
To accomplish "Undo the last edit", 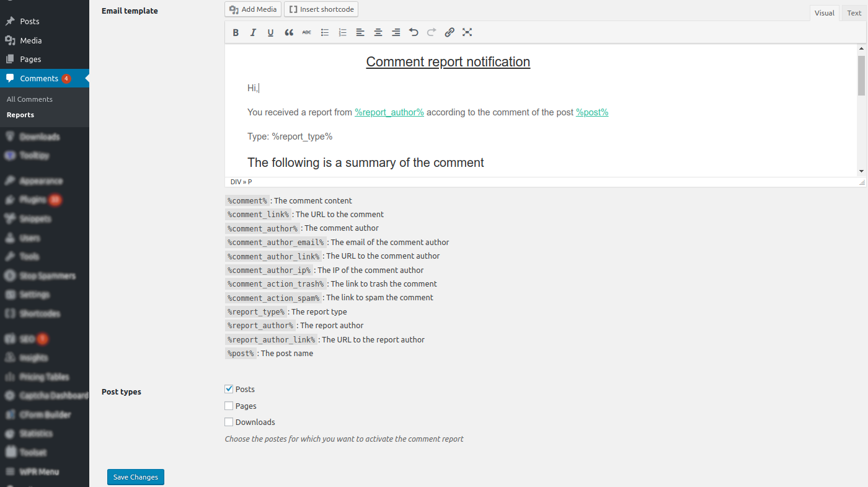I will click(414, 33).
